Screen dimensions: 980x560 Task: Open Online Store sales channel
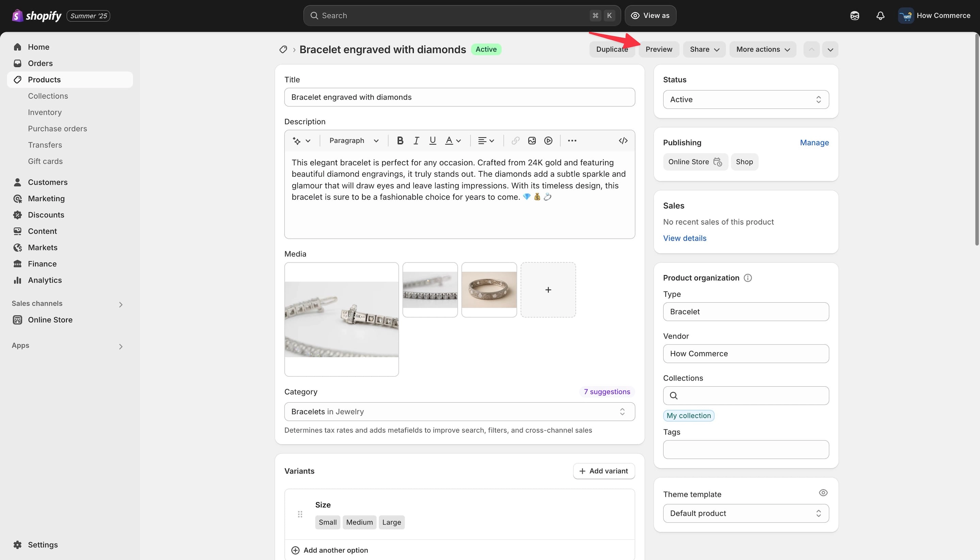(70, 320)
